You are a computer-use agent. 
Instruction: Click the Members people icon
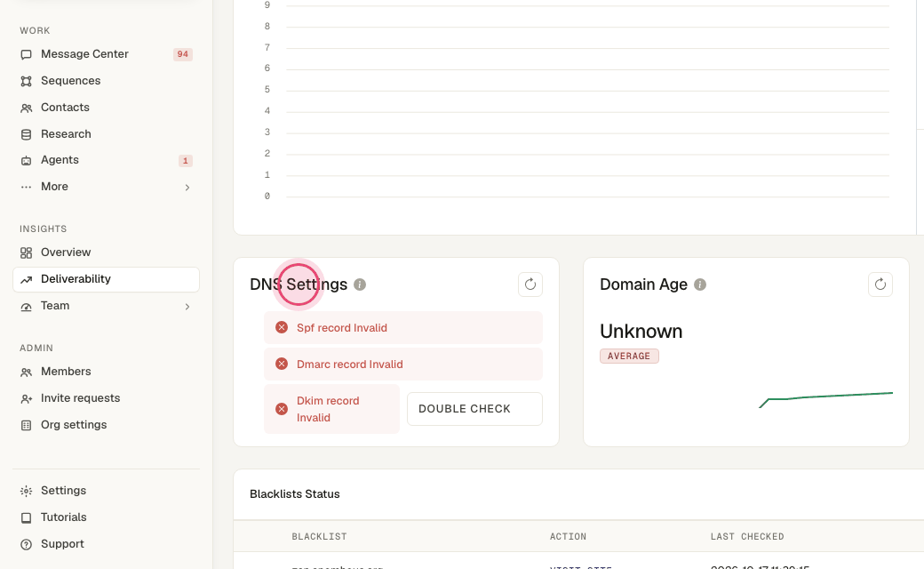pyautogui.click(x=26, y=372)
